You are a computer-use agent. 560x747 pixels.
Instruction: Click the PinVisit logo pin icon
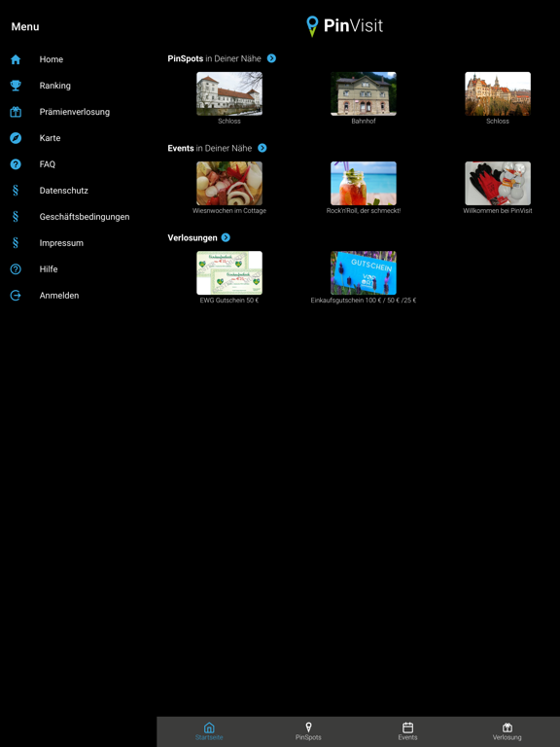click(312, 26)
